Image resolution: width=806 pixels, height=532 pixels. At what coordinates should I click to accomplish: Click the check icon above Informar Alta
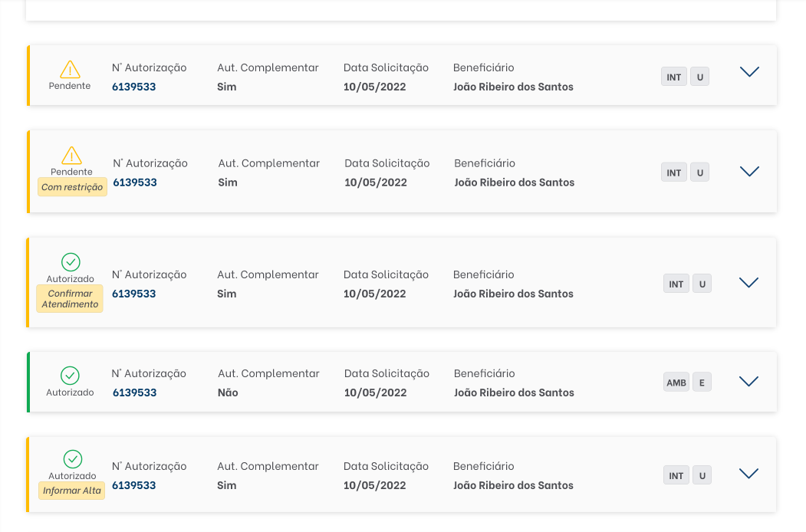pos(73,459)
